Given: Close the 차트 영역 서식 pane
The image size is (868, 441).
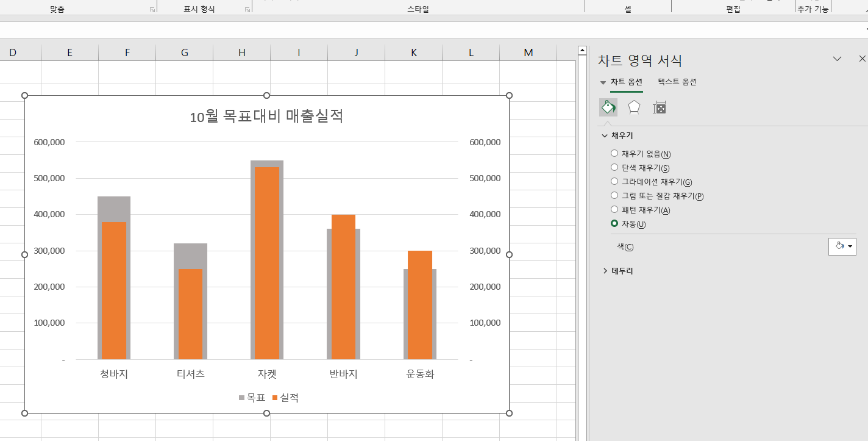Looking at the screenshot, I should (862, 59).
